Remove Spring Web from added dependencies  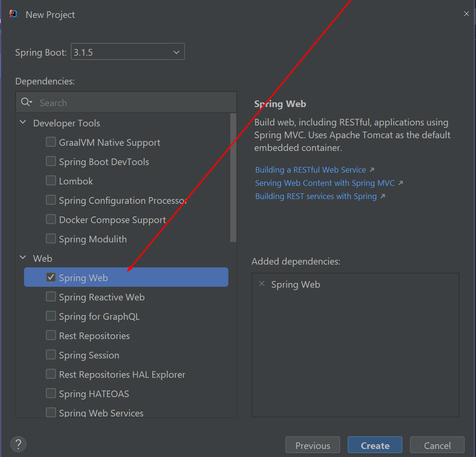[262, 284]
